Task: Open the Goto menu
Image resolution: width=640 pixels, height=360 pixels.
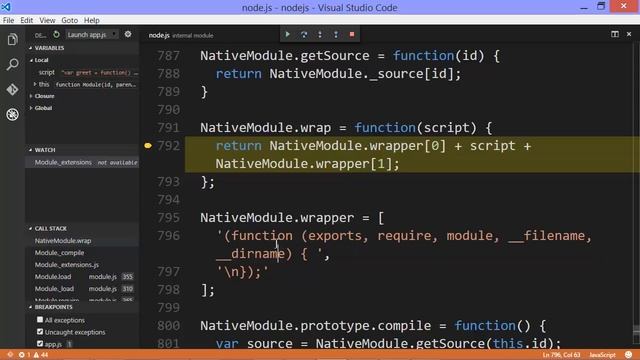Action: [x=69, y=20]
